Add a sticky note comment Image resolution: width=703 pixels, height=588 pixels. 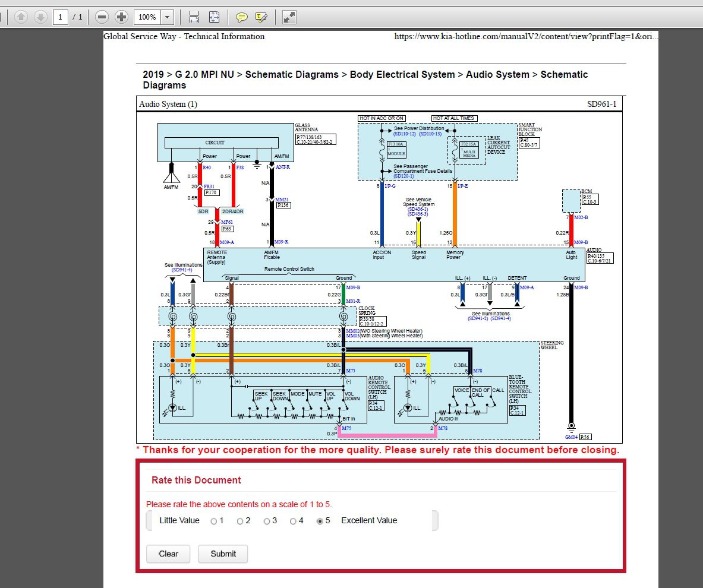[241, 17]
